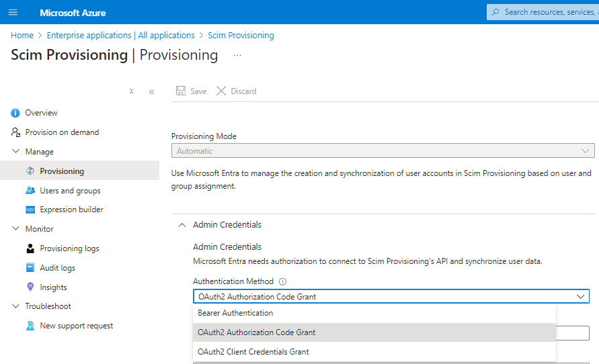
Task: Click the Provisioning logs icon
Action: tap(30, 248)
